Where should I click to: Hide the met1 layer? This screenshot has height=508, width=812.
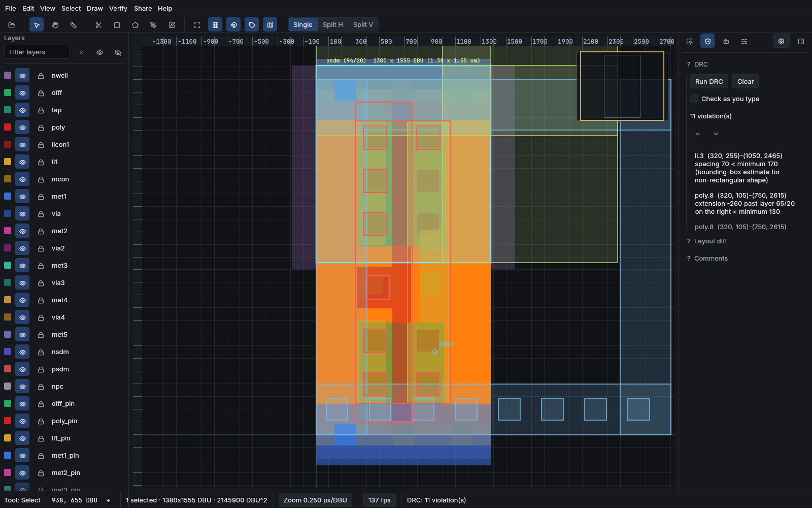22,197
